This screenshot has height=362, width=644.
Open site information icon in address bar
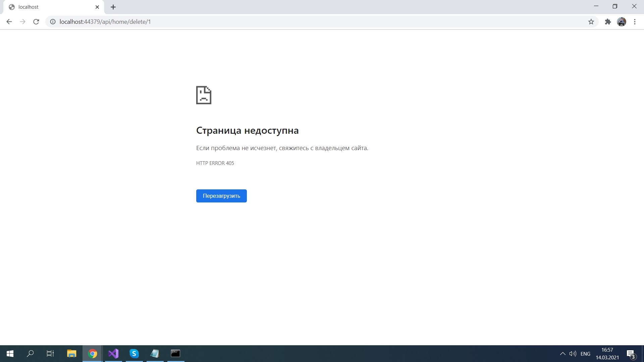pos(53,22)
